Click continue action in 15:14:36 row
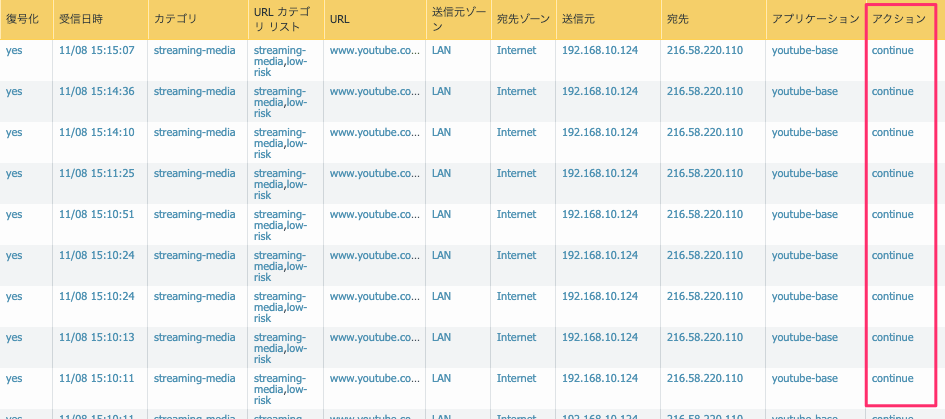This screenshot has width=945, height=419. pyautogui.click(x=893, y=92)
